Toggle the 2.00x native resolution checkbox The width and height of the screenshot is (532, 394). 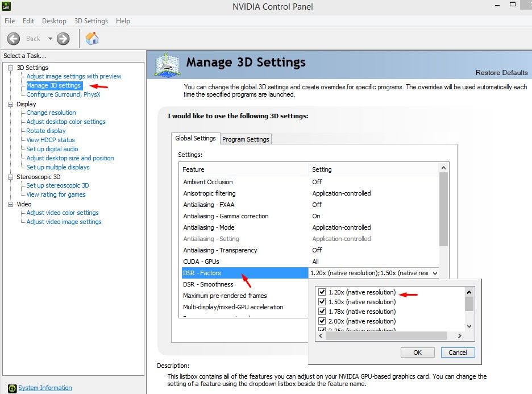point(322,321)
